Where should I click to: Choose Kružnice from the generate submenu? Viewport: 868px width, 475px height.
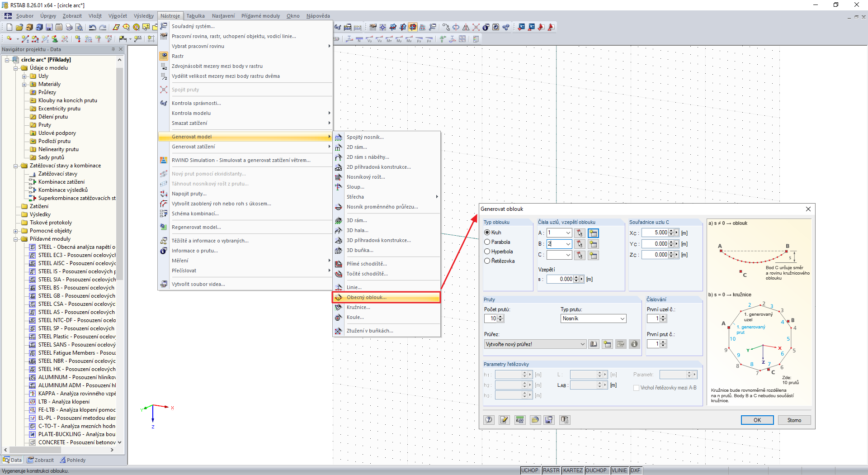point(387,307)
